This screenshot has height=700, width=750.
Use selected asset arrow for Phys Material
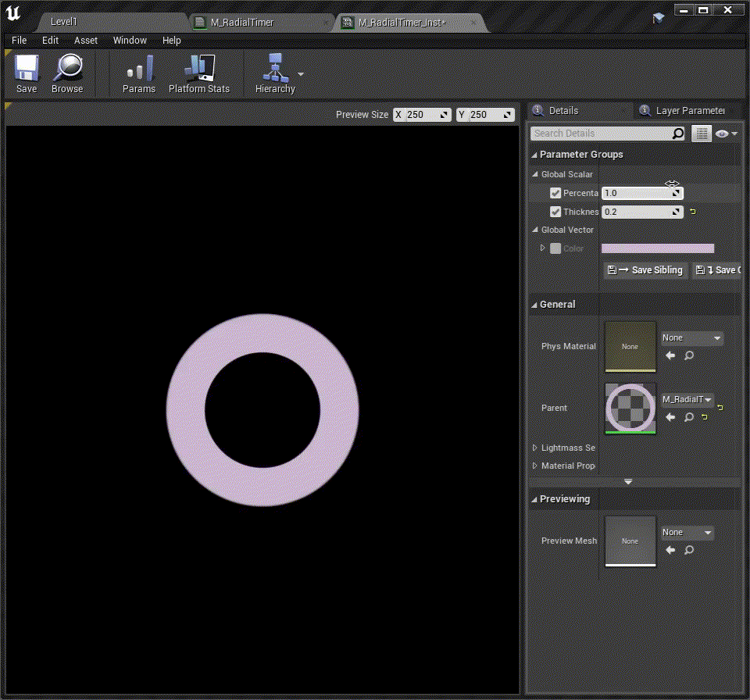(670, 355)
